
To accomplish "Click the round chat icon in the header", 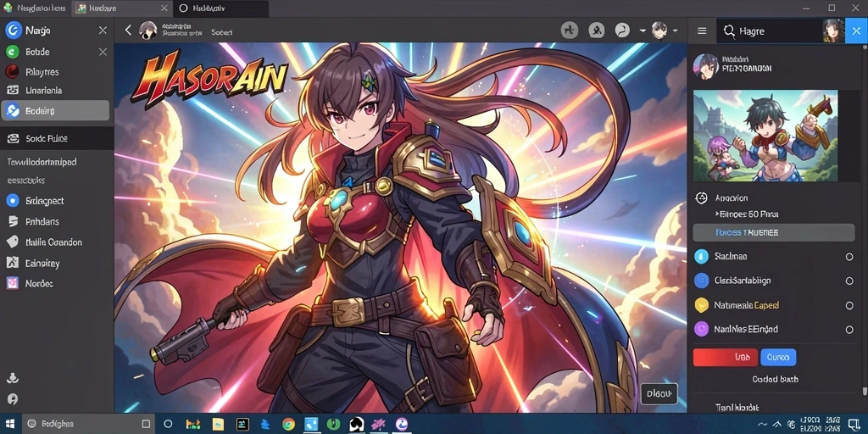I will pos(622,31).
